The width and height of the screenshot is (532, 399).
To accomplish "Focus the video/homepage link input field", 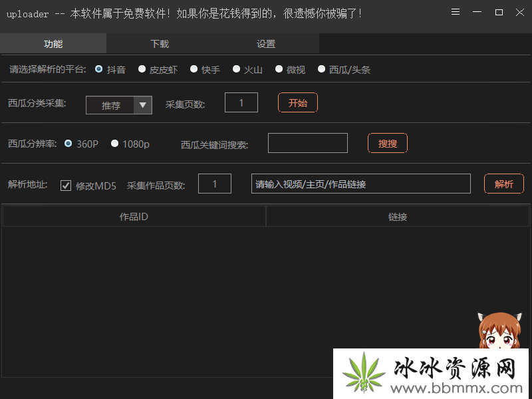I will [361, 184].
